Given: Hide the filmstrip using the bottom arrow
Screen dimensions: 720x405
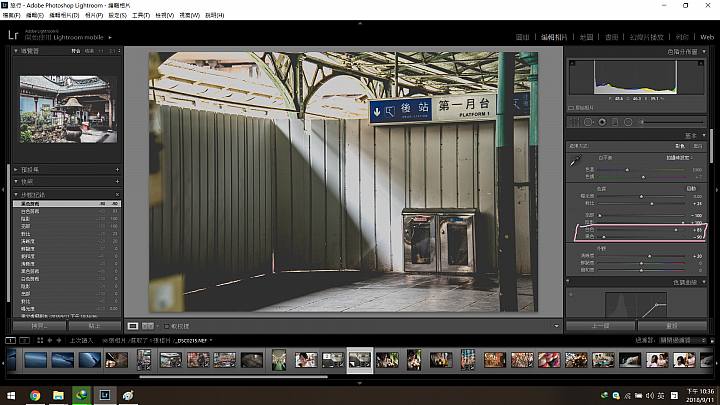Looking at the screenshot, I should tap(360, 382).
